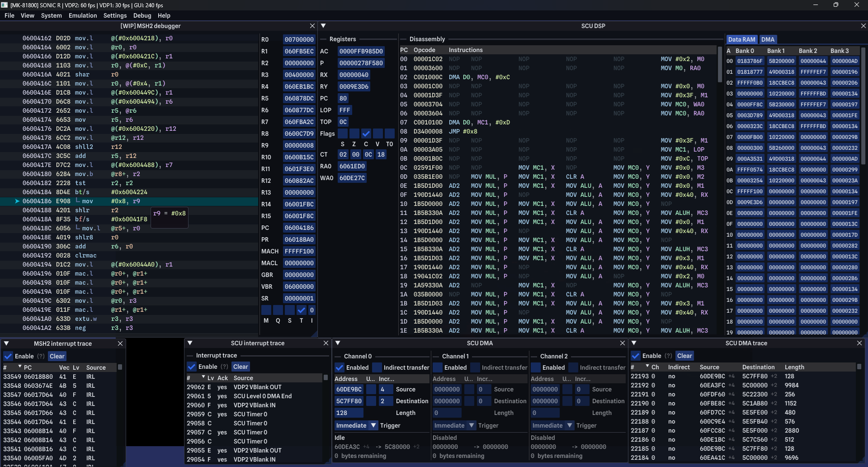This screenshot has height=467, width=868.
Task: Close the MSH2 debugger panel
Action: click(312, 26)
